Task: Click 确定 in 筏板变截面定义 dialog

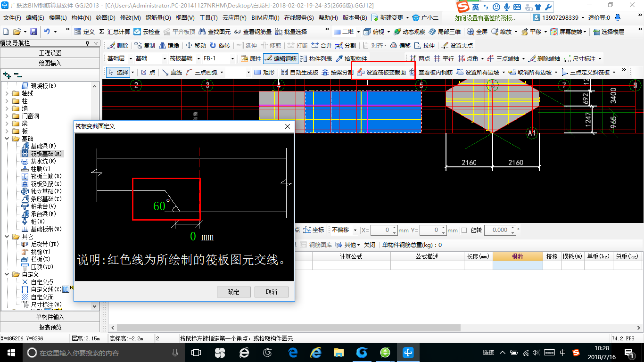Action: pyautogui.click(x=234, y=292)
